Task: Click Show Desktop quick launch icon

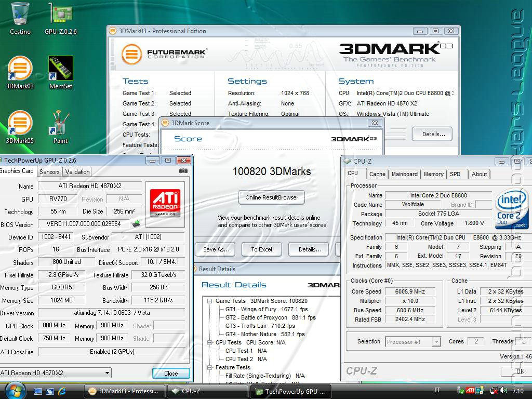Action: tap(37, 392)
